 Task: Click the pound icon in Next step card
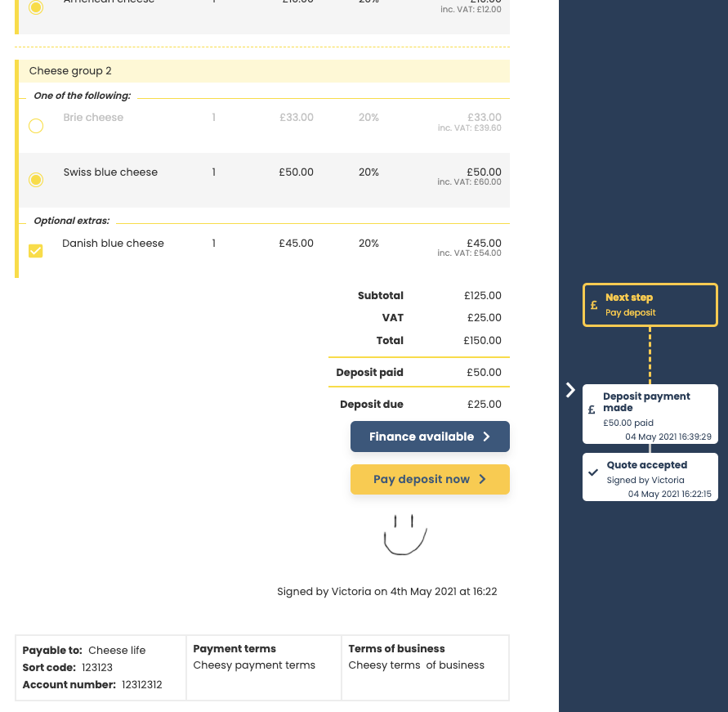point(594,305)
